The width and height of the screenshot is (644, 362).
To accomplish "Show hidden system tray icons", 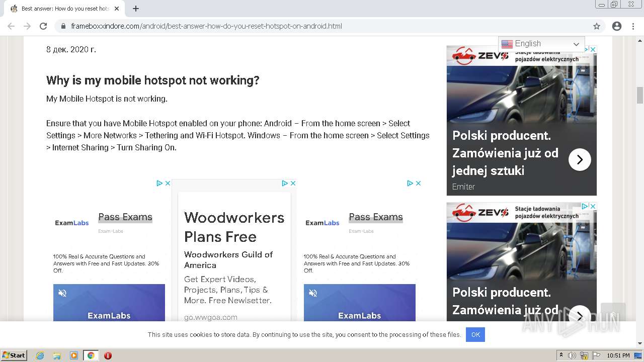I will pos(561,355).
